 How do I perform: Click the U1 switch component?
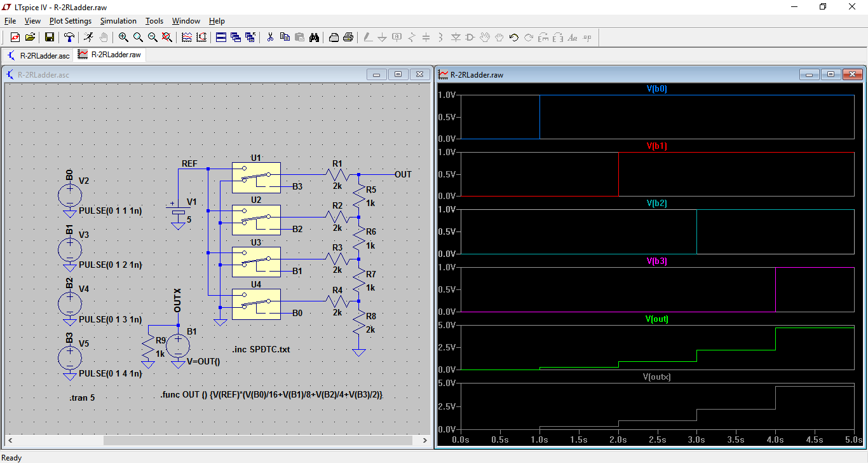coord(256,177)
